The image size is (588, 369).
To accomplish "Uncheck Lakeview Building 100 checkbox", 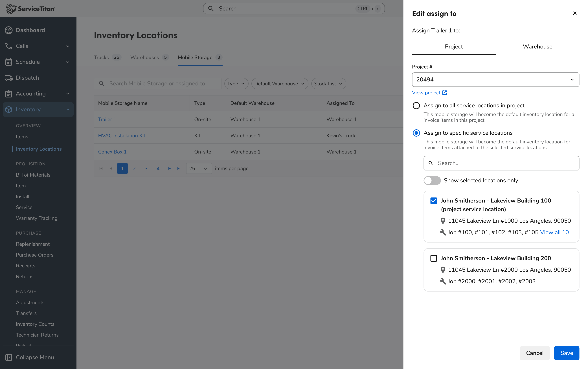I will [x=433, y=201].
